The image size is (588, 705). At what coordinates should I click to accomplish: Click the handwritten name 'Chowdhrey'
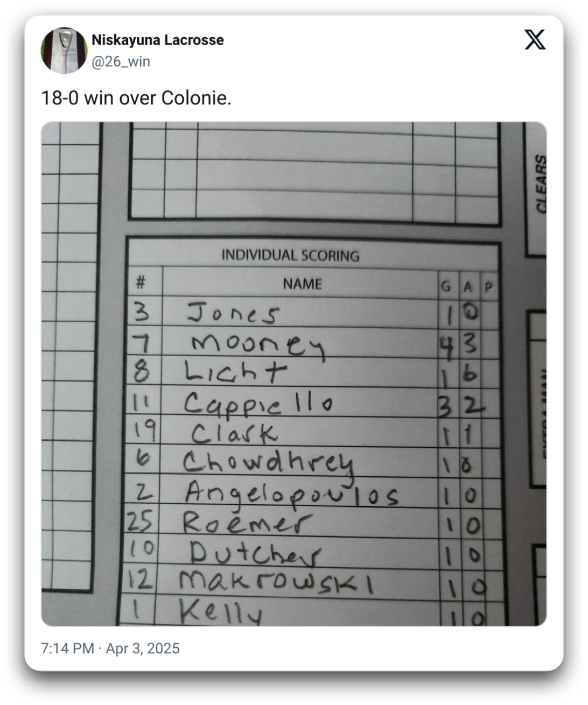(268, 464)
